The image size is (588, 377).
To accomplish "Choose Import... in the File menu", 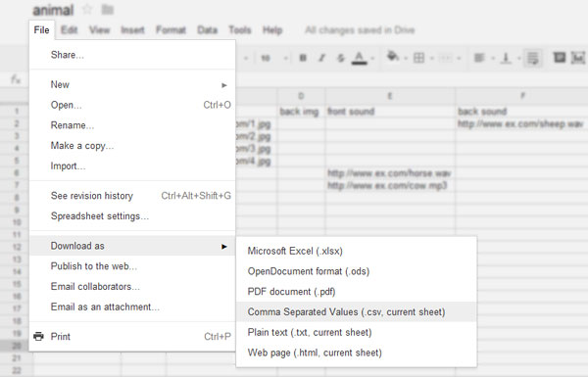I will 132,165.
